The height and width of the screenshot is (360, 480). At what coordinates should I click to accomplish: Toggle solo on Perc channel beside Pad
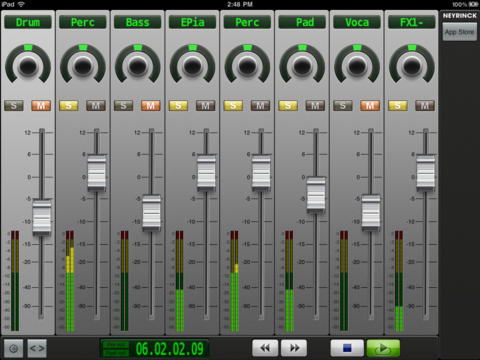coord(233,106)
